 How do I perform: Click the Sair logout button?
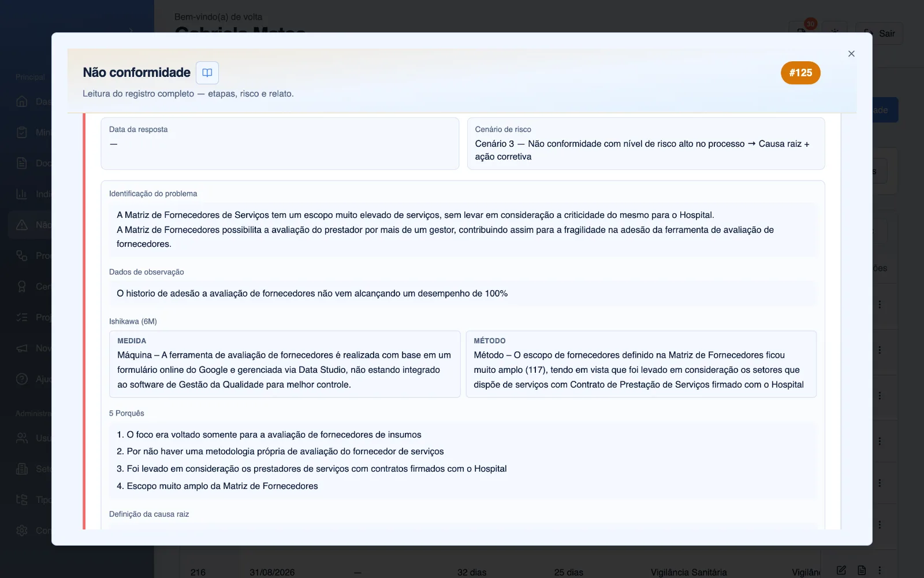(880, 34)
